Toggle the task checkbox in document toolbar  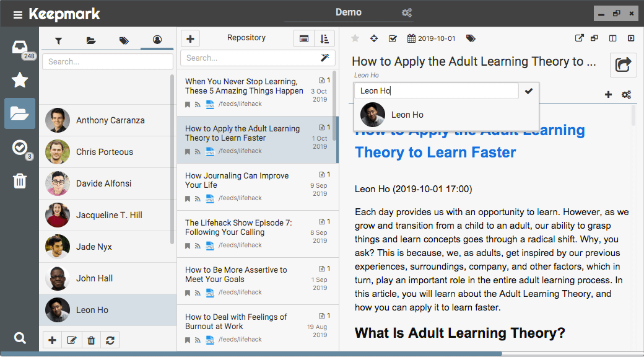393,38
